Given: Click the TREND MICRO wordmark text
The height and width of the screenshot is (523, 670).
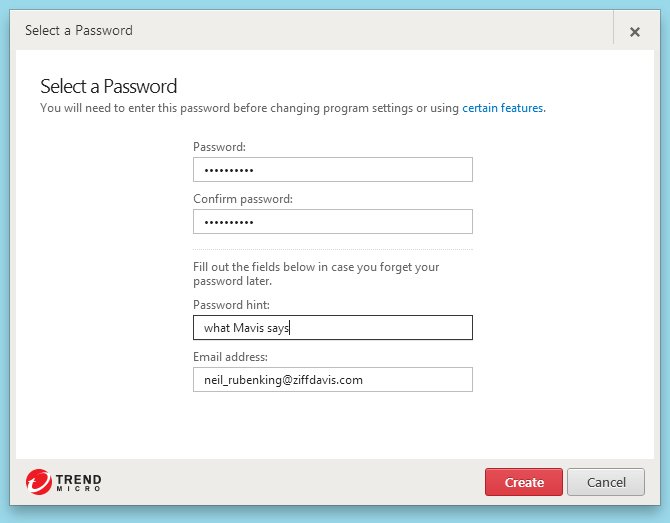Looking at the screenshot, I should 79,482.
